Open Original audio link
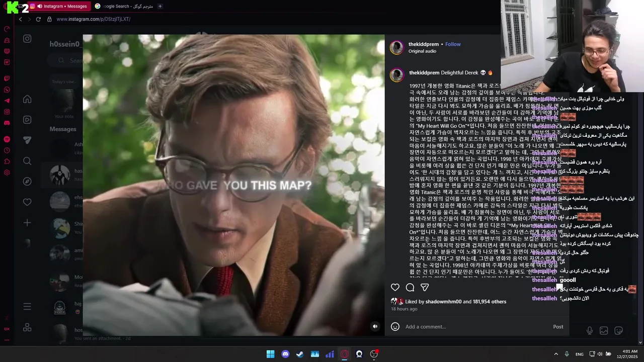Image resolution: width=644 pixels, height=362 pixels. tap(422, 51)
